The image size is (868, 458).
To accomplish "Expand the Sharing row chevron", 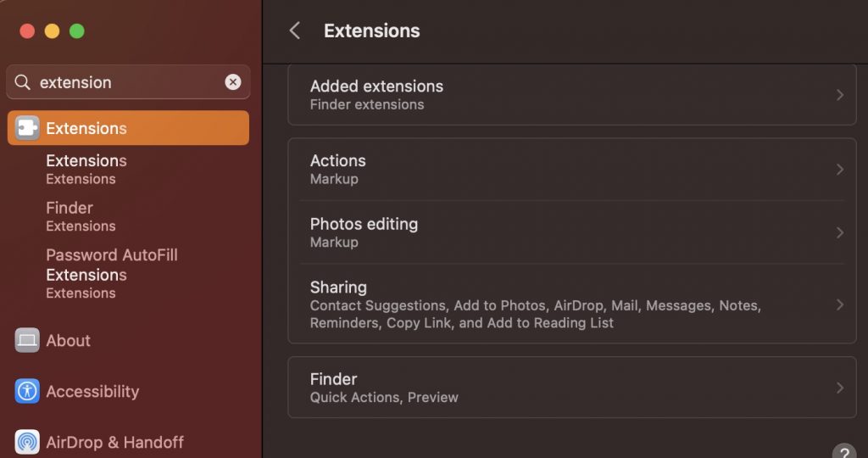I will coord(840,304).
